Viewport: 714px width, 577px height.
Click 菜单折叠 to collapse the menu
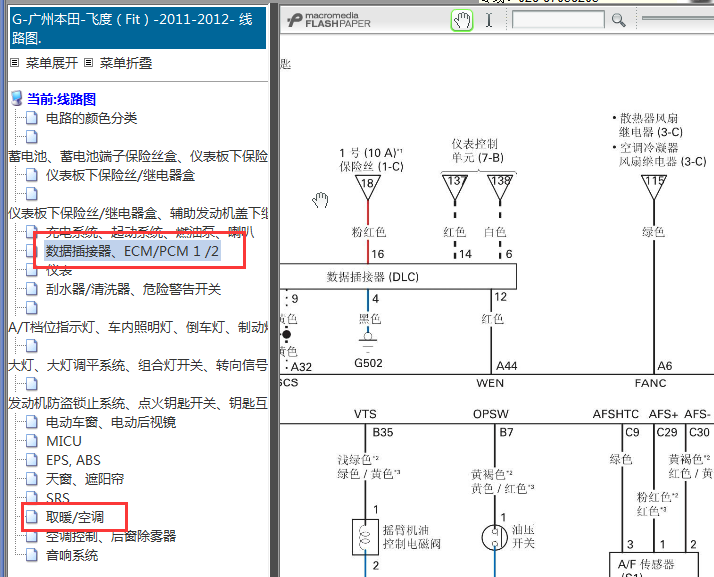click(x=126, y=63)
